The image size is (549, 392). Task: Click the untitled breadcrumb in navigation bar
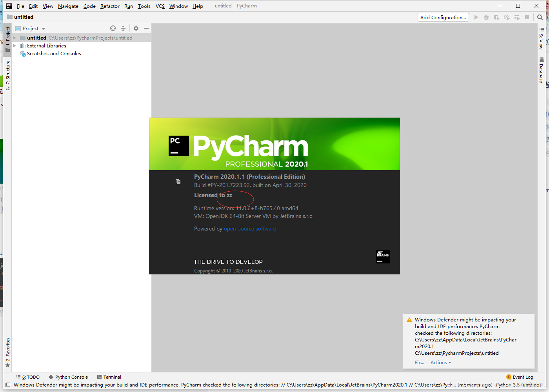click(20, 17)
